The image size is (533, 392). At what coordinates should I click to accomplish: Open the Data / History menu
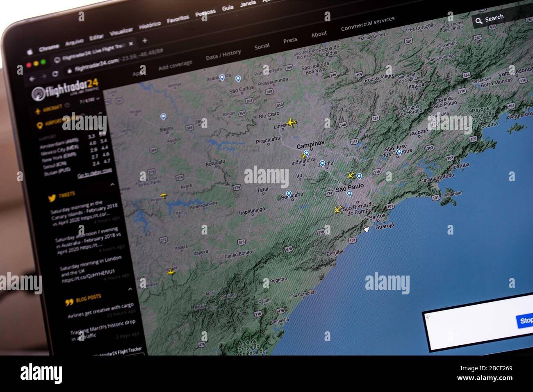[223, 55]
